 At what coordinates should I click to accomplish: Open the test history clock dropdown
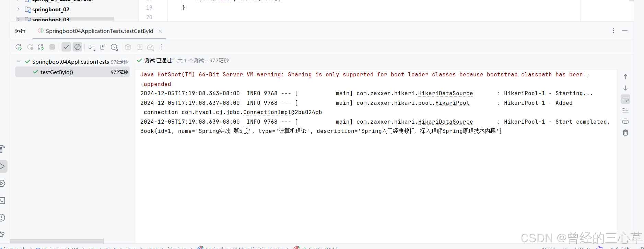click(114, 47)
